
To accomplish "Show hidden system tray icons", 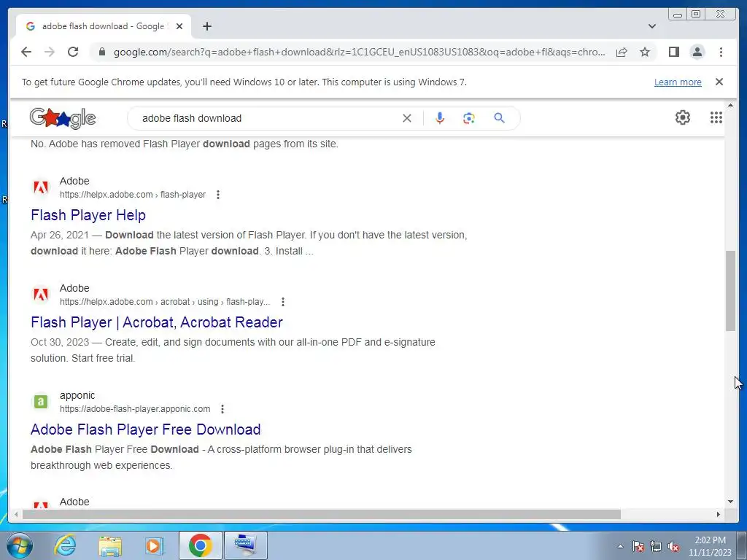I will click(620, 546).
